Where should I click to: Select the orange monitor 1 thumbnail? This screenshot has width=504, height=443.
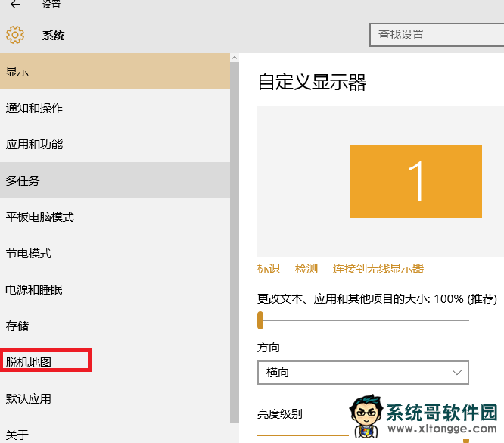[415, 182]
